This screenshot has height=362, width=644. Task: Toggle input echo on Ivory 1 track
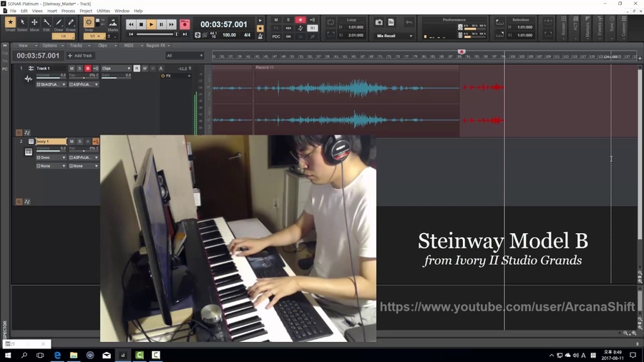(96, 142)
